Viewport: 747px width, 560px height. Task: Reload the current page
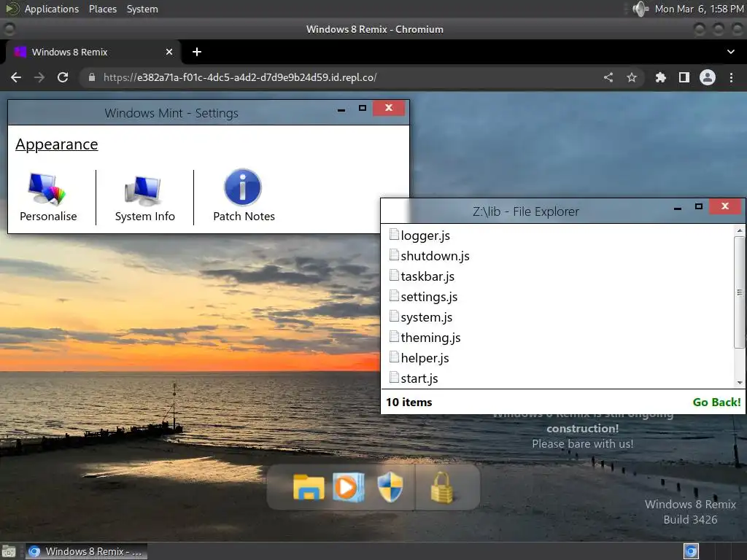[x=63, y=77]
